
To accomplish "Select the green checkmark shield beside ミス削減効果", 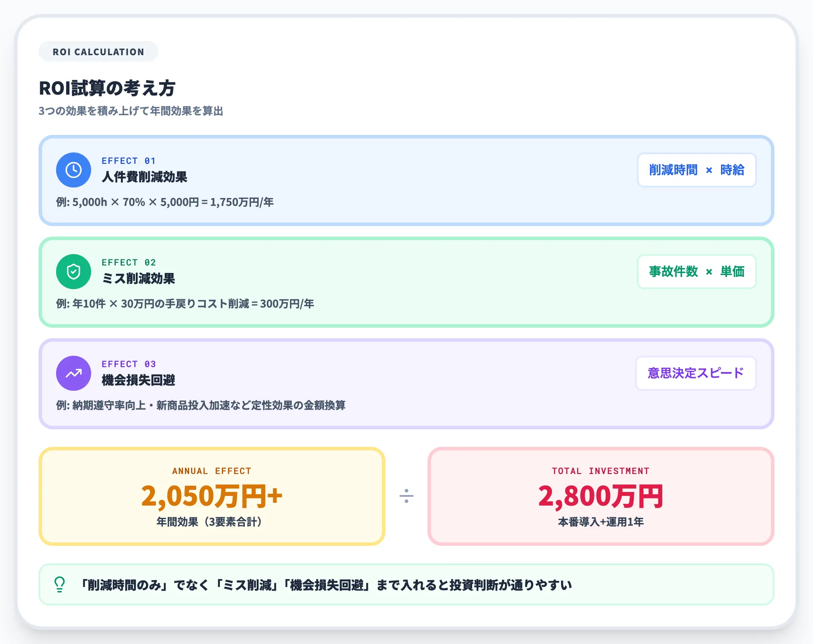I will coord(73,272).
